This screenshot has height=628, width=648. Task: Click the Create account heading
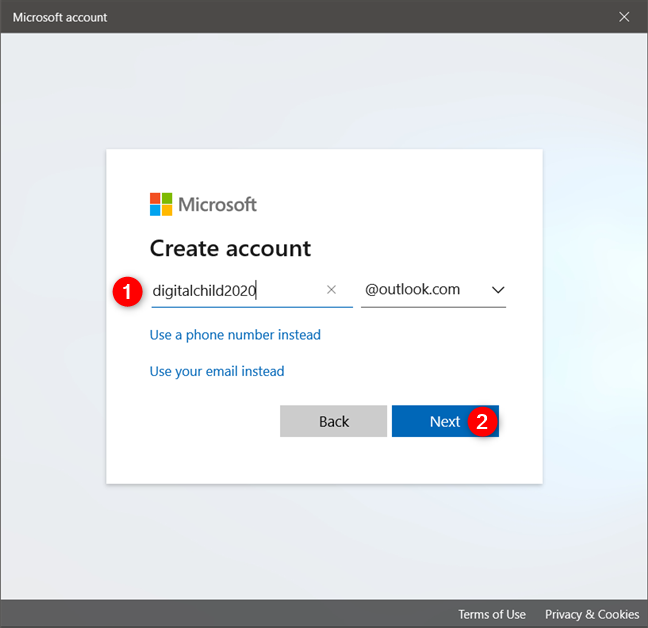click(x=230, y=248)
